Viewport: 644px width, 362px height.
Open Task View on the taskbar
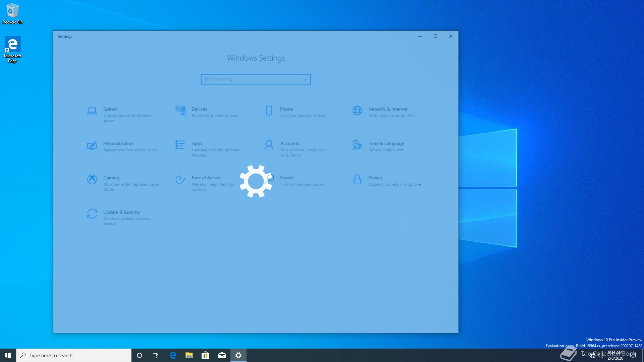point(156,355)
